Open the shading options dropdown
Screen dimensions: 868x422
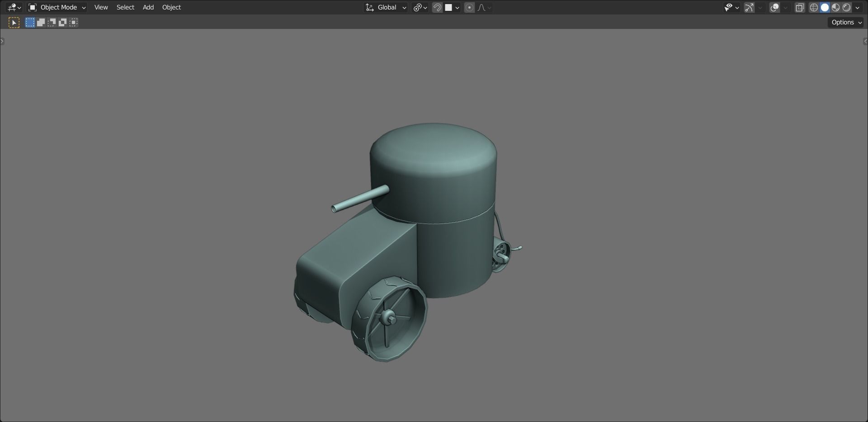coord(858,7)
